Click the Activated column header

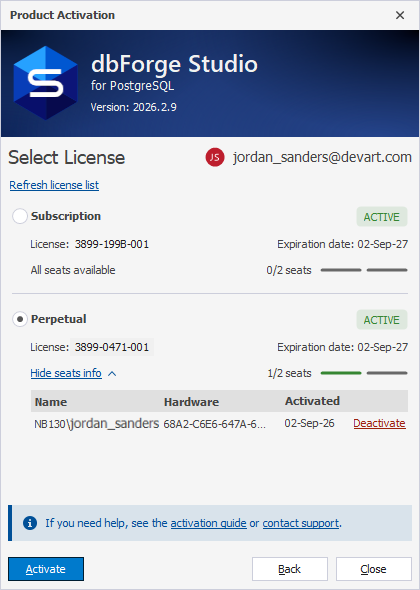[x=312, y=401]
